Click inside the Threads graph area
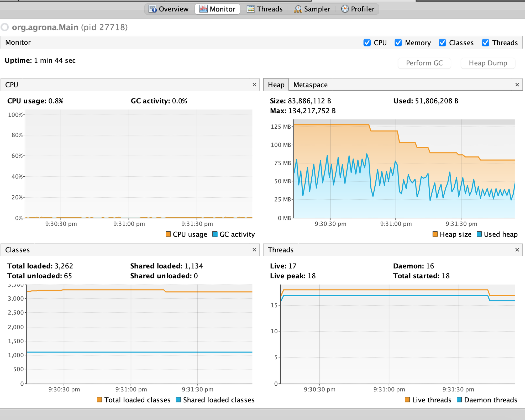This screenshot has height=420, width=525. point(398,334)
